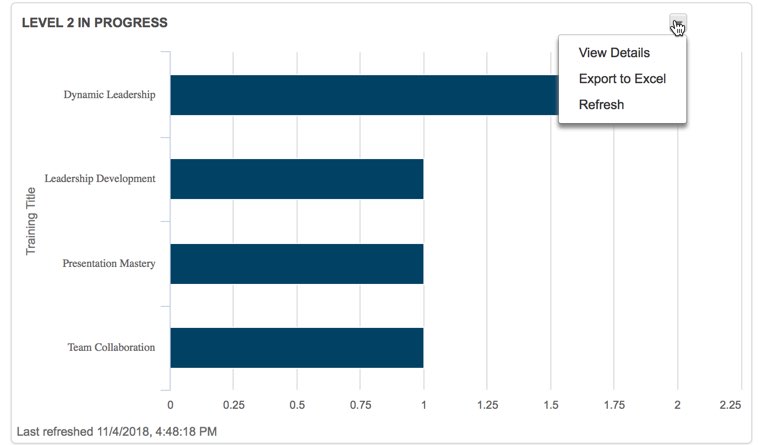Click the Training Title axis title
The image size is (758, 445).
pos(31,221)
